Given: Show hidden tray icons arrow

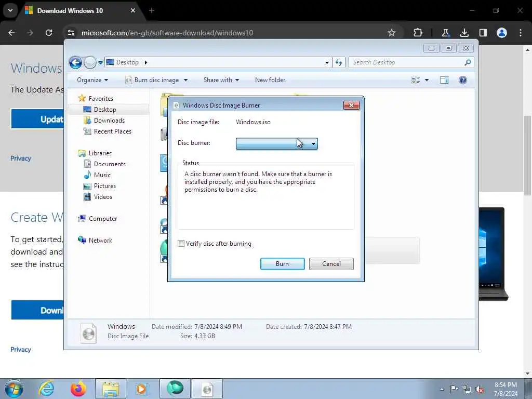Looking at the screenshot, I should tap(442, 389).
